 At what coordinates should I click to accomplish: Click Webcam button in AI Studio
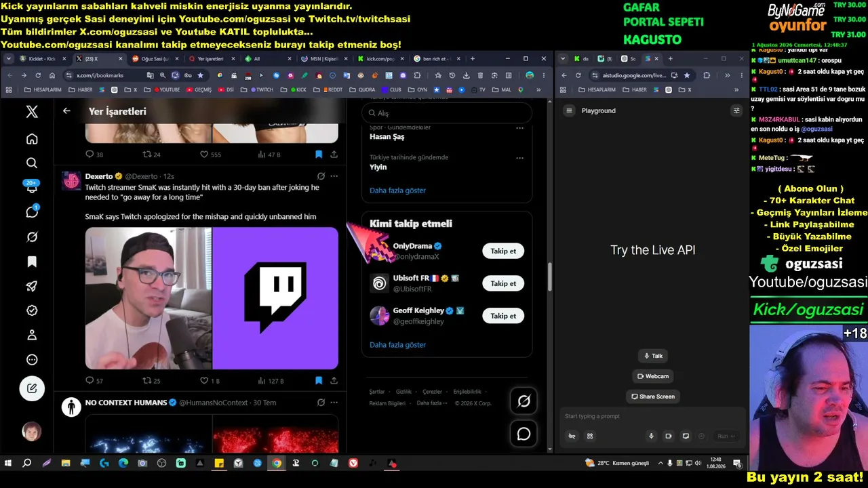point(653,376)
